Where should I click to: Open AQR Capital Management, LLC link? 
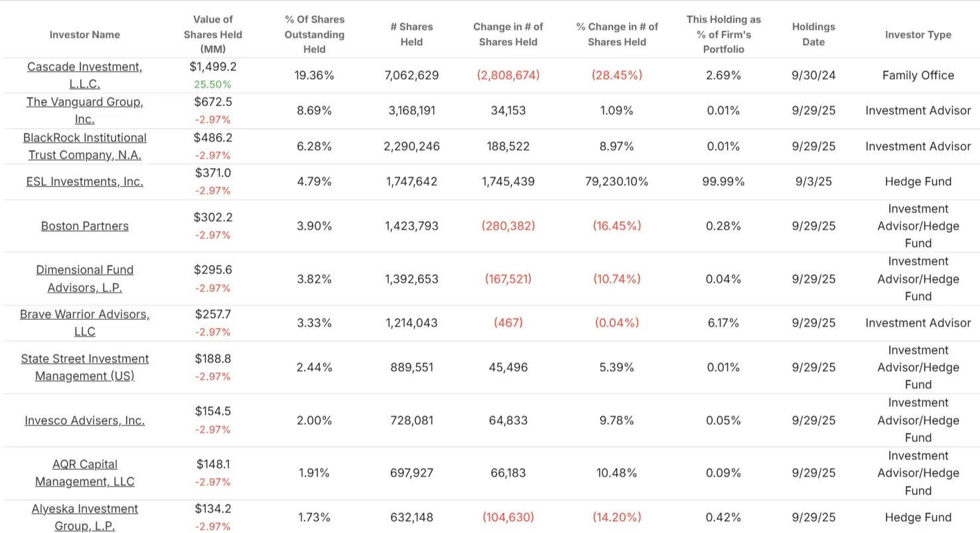(84, 473)
